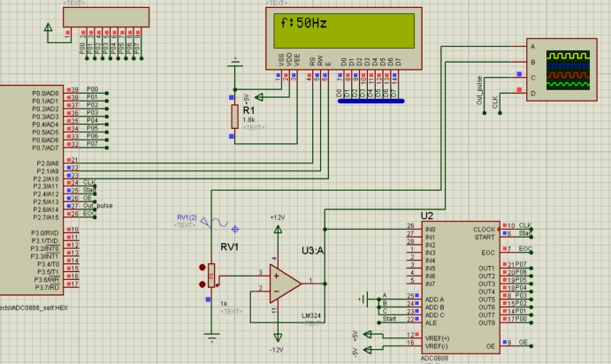
Task: Click op-amp non-inverting input pin 3
Action: tap(260, 272)
